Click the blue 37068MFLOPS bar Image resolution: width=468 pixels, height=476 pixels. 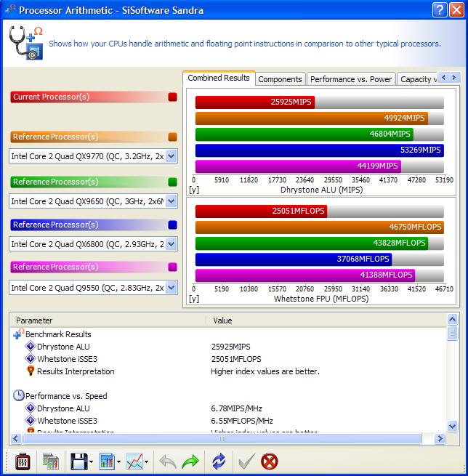coord(294,259)
